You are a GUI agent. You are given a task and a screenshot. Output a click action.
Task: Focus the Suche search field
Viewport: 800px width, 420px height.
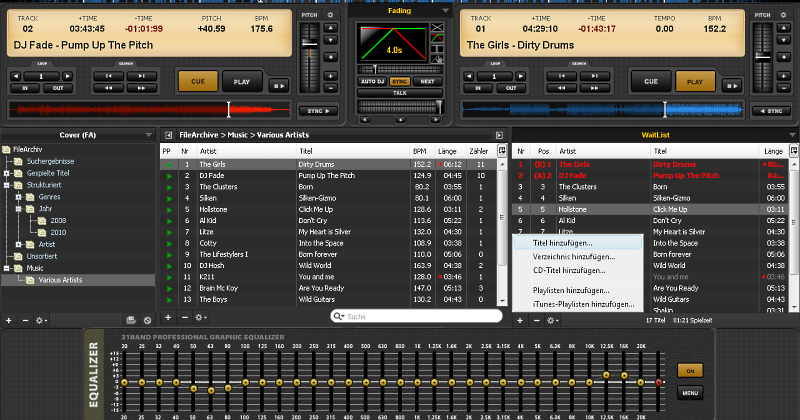(416, 316)
